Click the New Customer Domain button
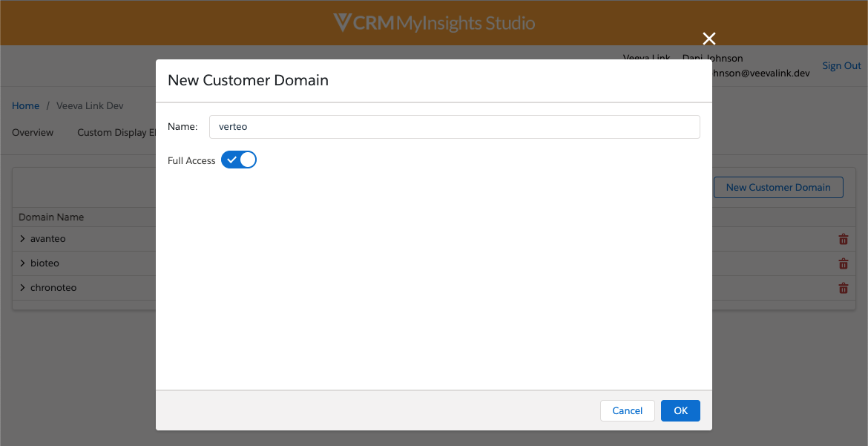Image resolution: width=868 pixels, height=446 pixels. tap(777, 187)
